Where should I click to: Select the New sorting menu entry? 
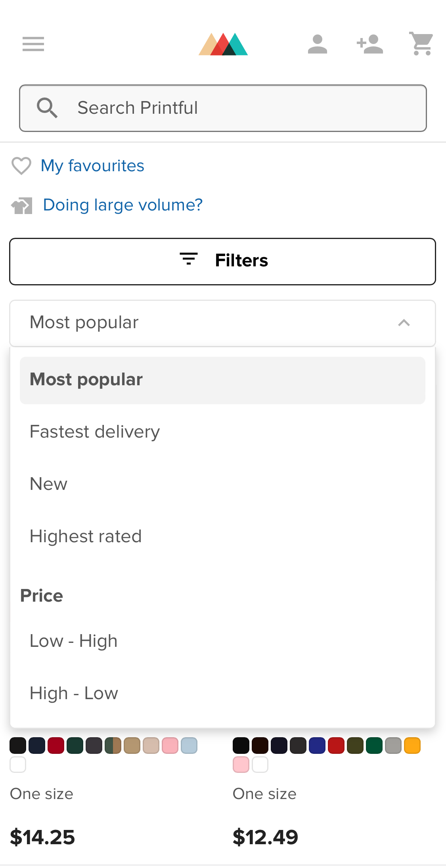click(x=48, y=484)
